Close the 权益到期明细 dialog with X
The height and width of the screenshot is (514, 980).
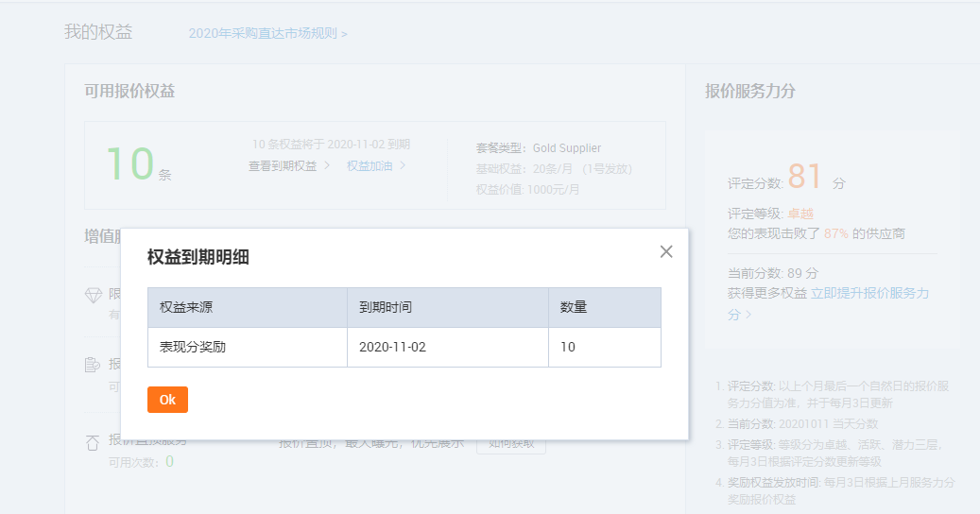[666, 251]
